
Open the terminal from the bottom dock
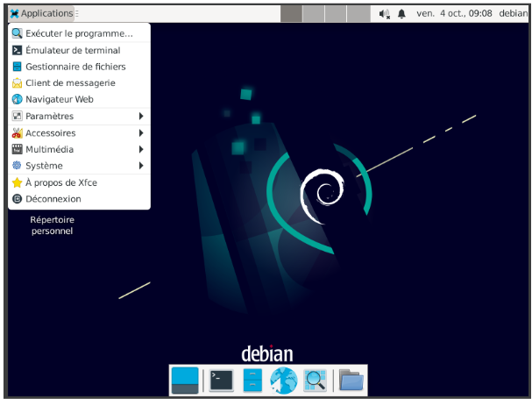[x=221, y=380]
